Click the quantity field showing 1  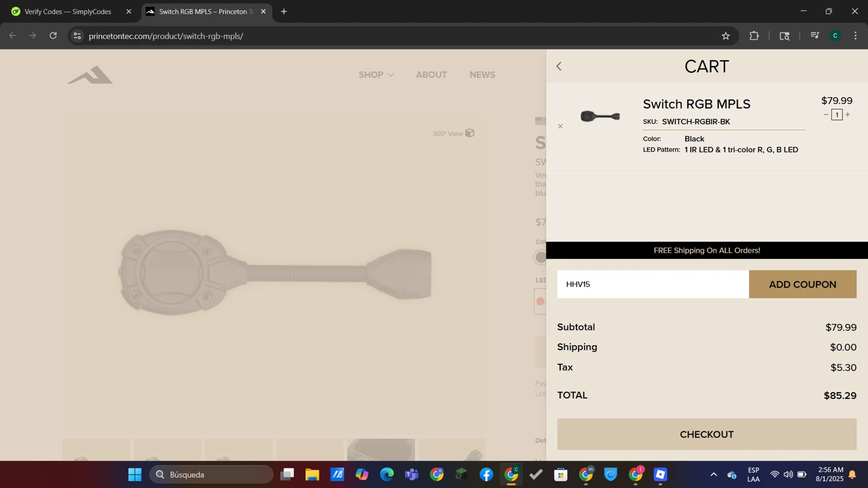(x=837, y=114)
